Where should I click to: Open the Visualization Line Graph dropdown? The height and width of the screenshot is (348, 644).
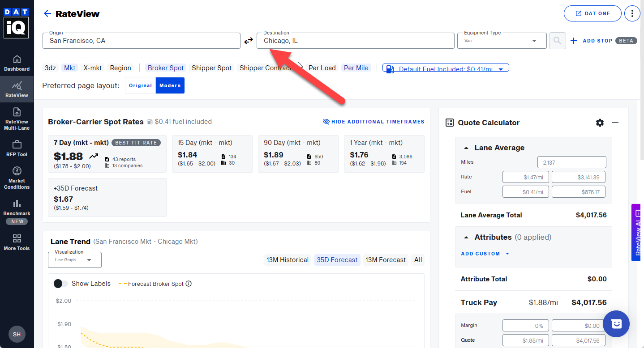[74, 260]
